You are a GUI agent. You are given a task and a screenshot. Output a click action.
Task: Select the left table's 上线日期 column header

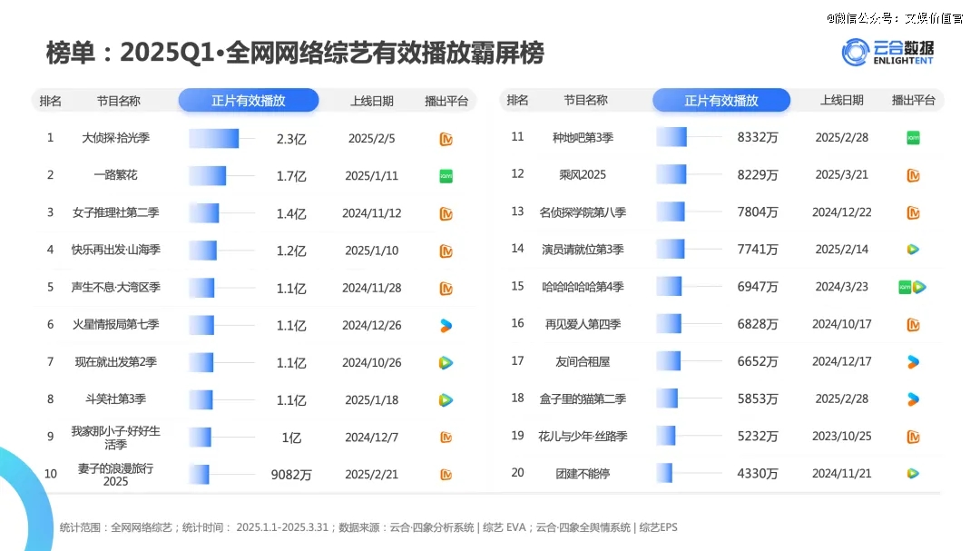point(372,102)
